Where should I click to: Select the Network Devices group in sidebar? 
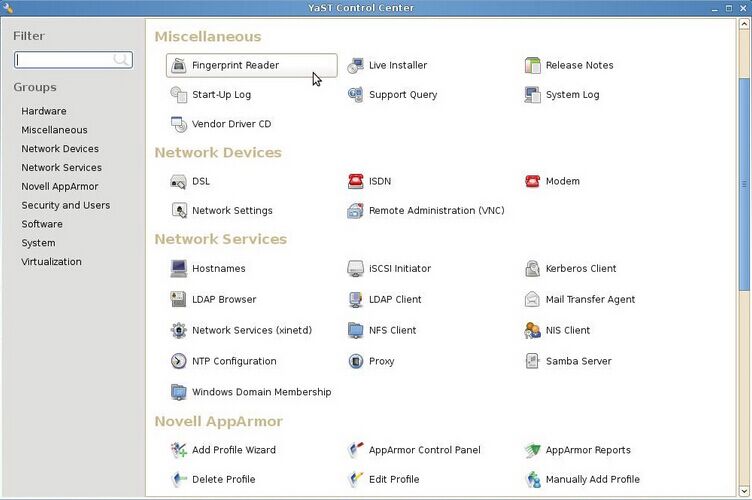tap(60, 149)
